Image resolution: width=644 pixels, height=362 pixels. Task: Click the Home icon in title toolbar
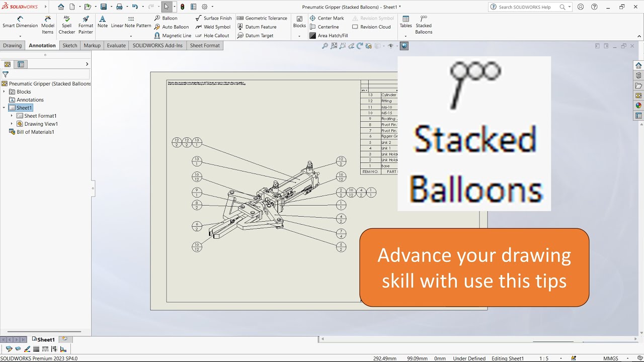click(x=61, y=7)
